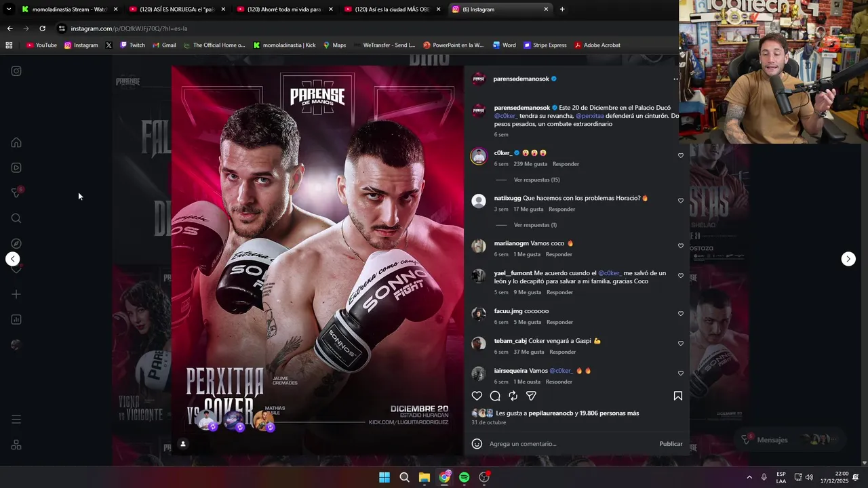
Task: Open the sidebar Search magnifier
Action: point(16,218)
